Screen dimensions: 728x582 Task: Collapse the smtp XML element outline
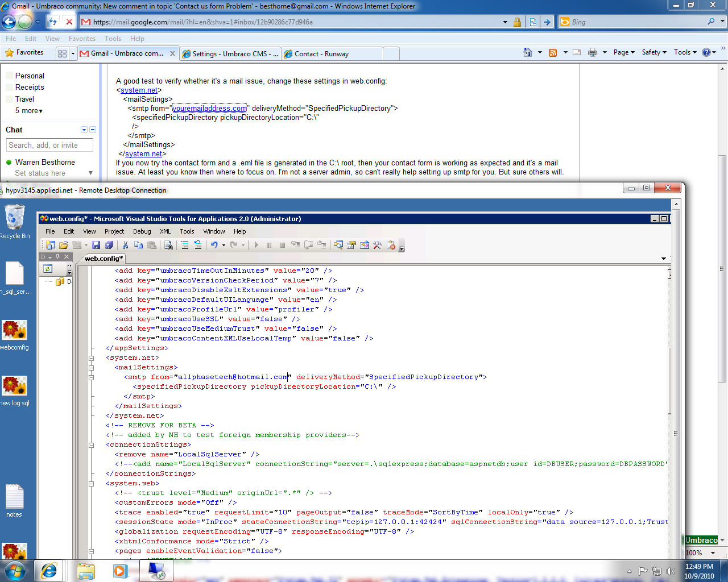tap(91, 377)
